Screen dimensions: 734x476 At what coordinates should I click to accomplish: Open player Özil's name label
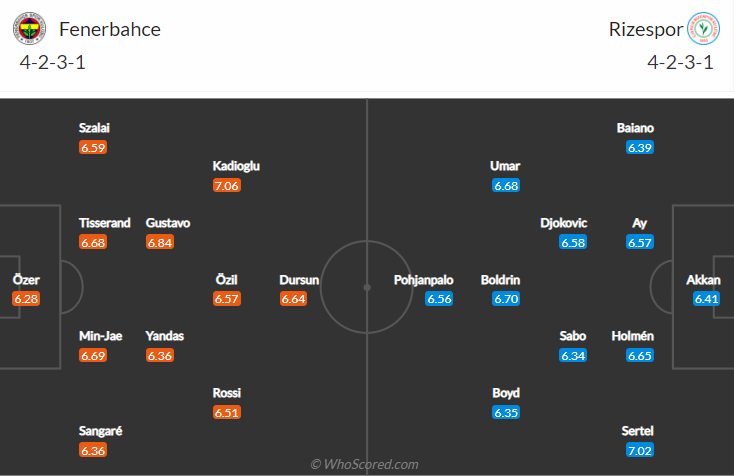[x=226, y=280]
